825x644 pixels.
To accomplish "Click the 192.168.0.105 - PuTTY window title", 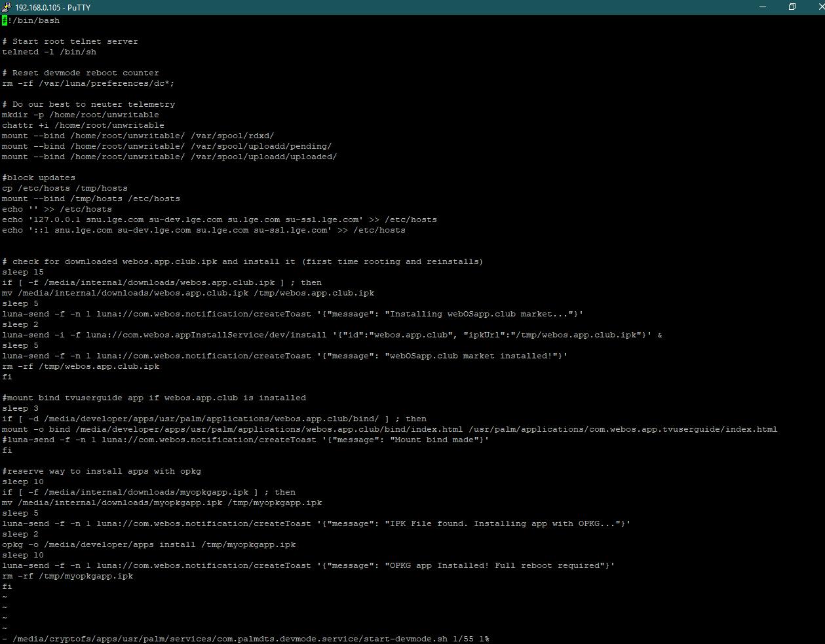I will click(53, 7).
